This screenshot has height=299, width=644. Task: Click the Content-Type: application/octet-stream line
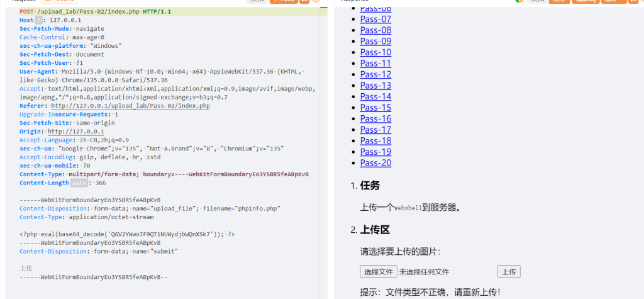click(x=87, y=217)
